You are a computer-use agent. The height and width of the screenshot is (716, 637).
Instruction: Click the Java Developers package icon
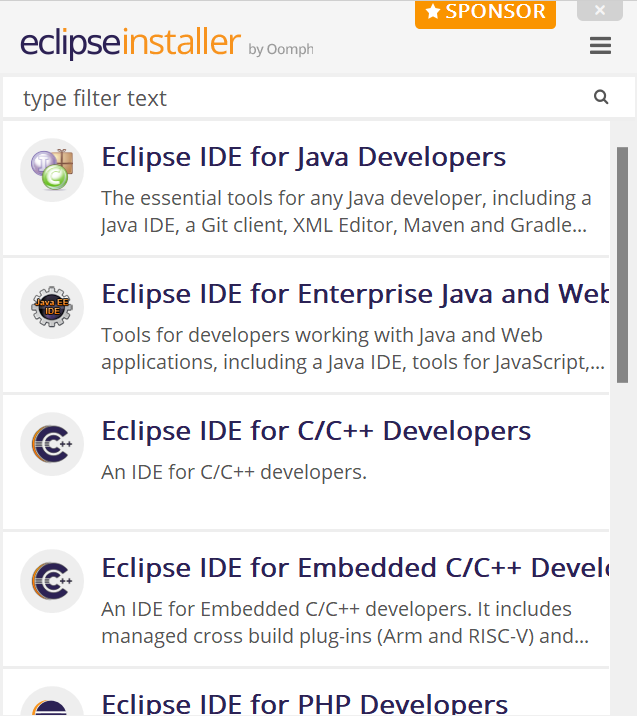pyautogui.click(x=52, y=170)
